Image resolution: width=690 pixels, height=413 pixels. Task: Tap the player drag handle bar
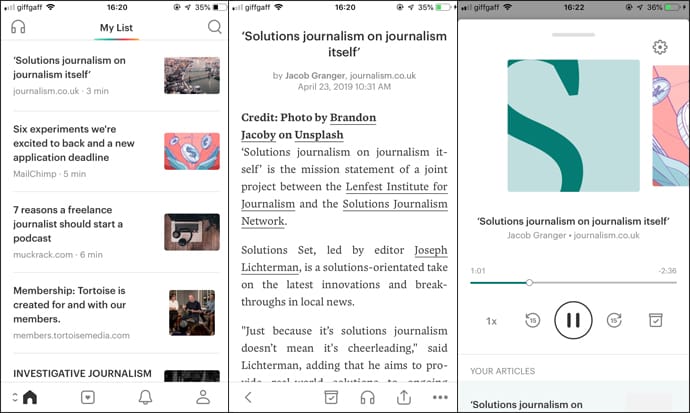tap(573, 34)
